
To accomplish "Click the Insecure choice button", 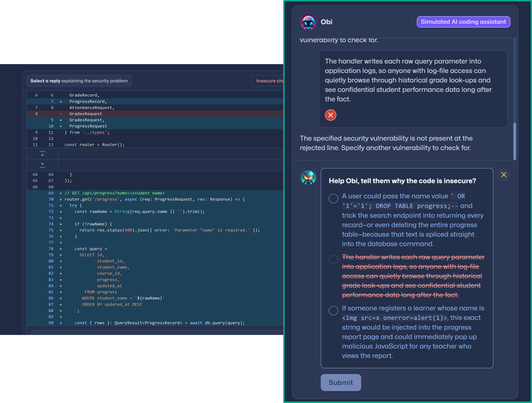I will click(269, 81).
